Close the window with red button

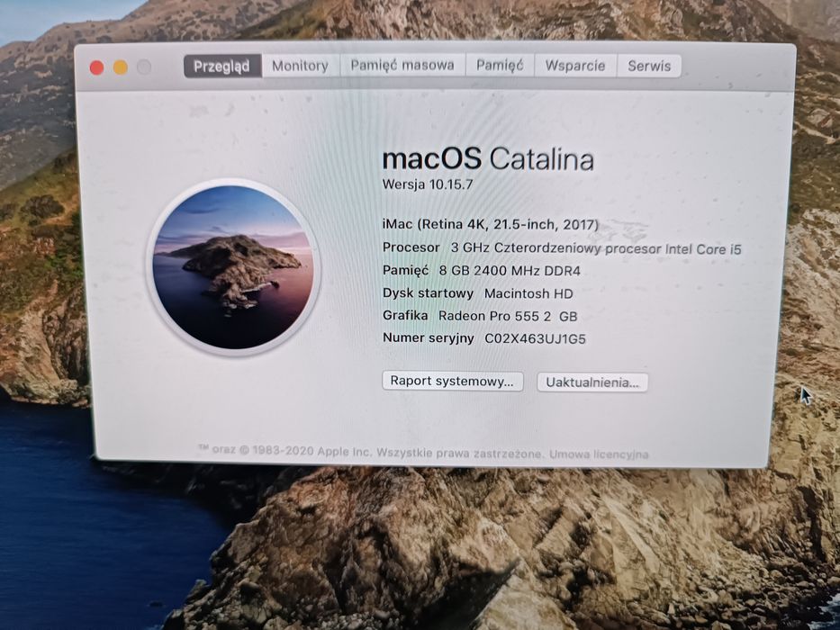click(97, 67)
